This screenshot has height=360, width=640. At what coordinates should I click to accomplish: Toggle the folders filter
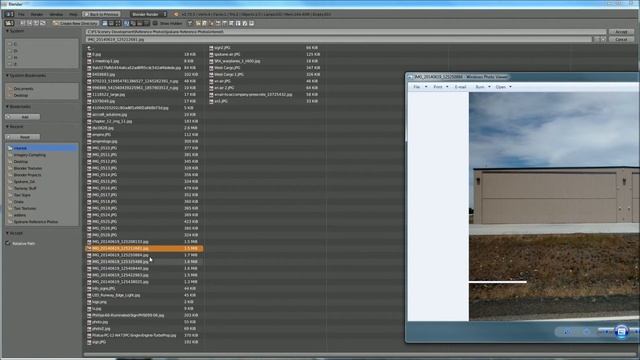pyautogui.click(x=198, y=23)
